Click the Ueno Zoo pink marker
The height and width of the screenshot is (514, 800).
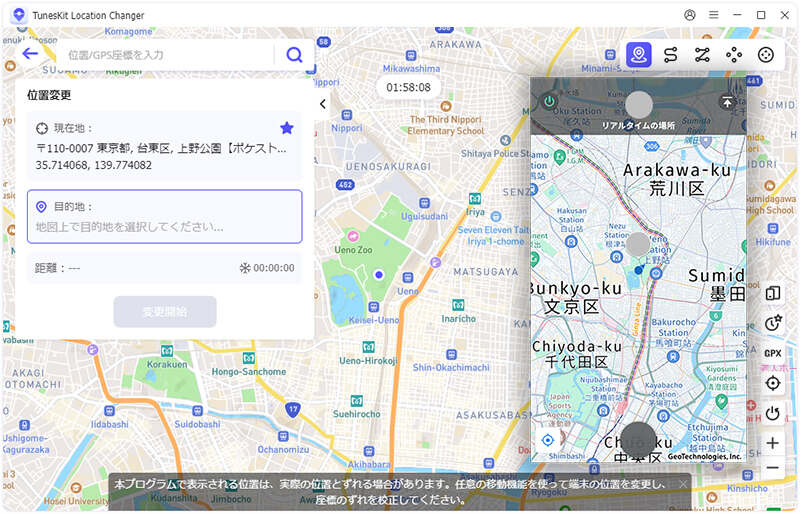(x=353, y=236)
